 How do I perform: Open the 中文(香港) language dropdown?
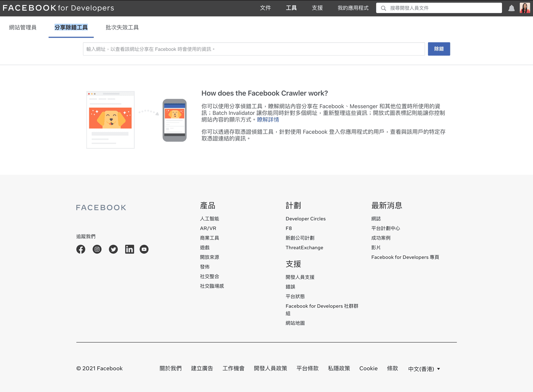(424, 369)
